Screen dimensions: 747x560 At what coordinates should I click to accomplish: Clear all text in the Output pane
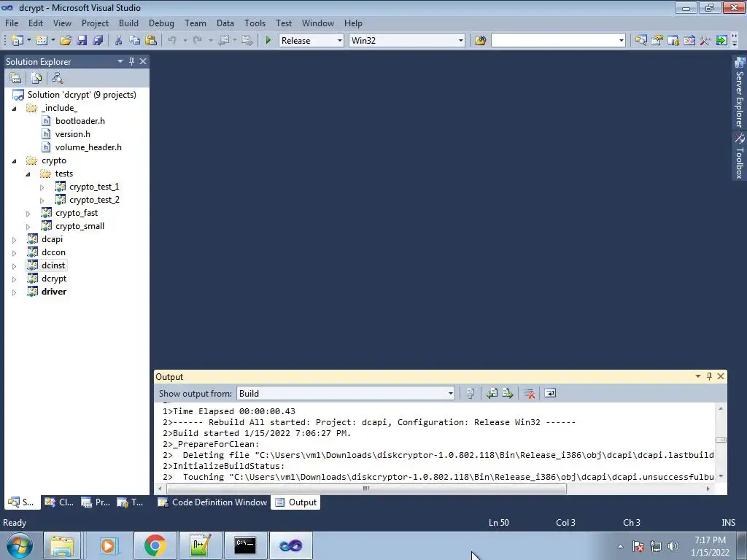point(529,393)
